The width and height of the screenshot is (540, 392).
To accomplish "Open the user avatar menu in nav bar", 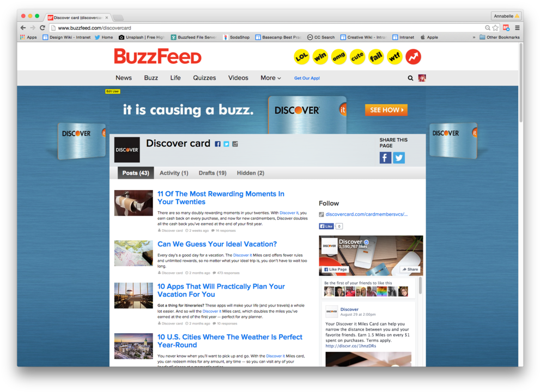I will tap(422, 78).
